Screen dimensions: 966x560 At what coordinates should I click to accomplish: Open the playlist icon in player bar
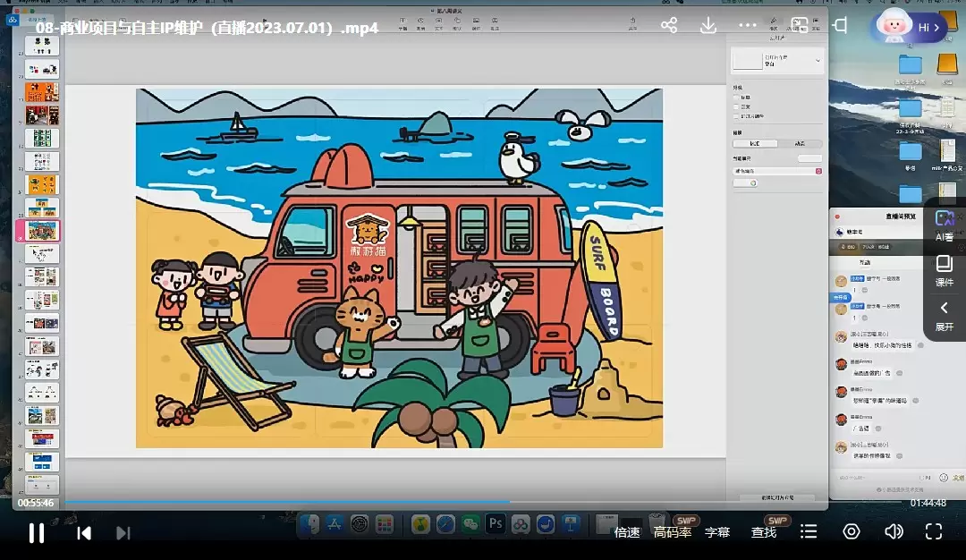[809, 532]
